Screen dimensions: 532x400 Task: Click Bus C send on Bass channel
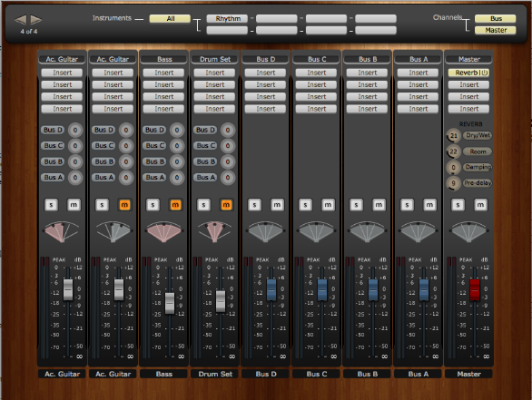tap(154, 145)
